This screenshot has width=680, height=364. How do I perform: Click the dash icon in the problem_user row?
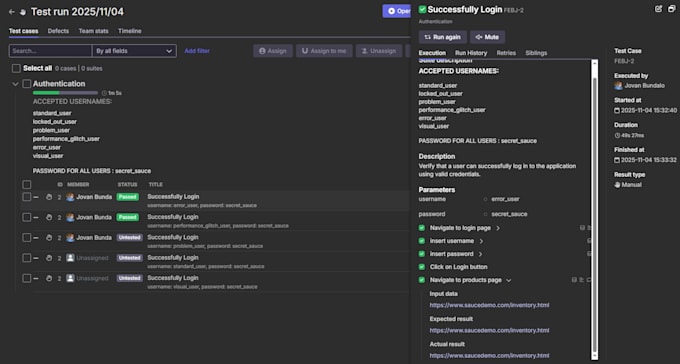(36, 238)
